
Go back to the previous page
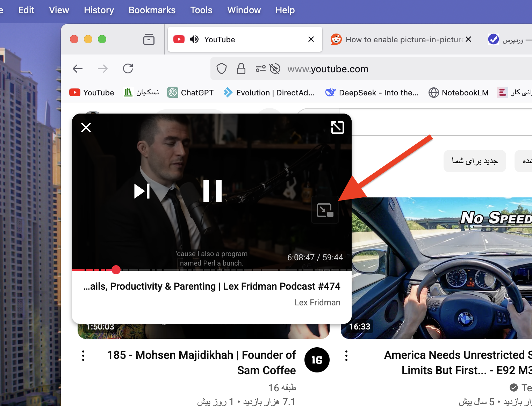pyautogui.click(x=78, y=68)
